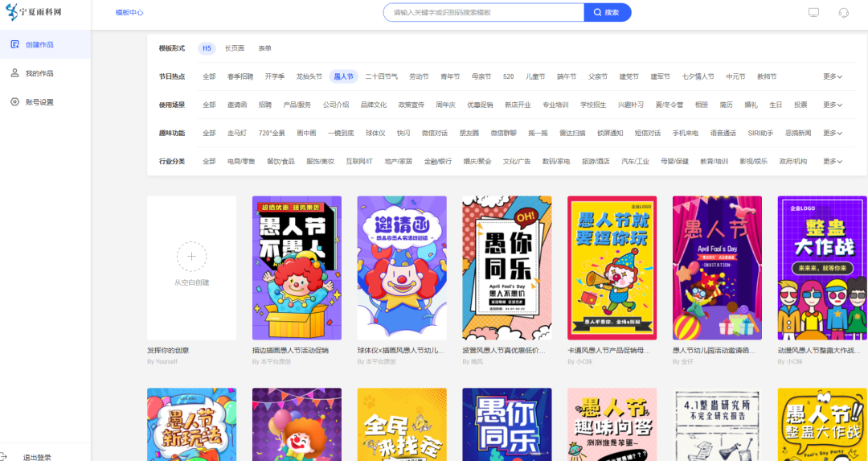Expand 更多 in the 使用场景 row
868x461 pixels.
[833, 105]
